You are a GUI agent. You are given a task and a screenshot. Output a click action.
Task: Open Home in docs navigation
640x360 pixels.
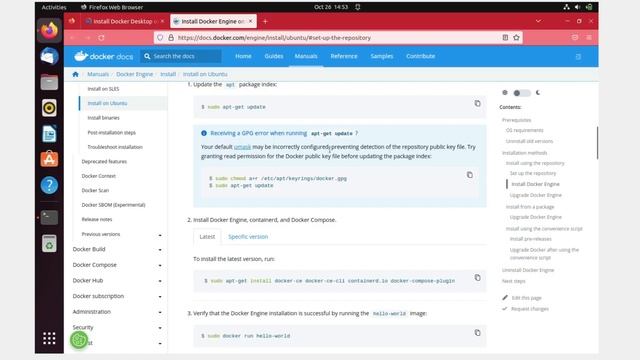[243, 56]
